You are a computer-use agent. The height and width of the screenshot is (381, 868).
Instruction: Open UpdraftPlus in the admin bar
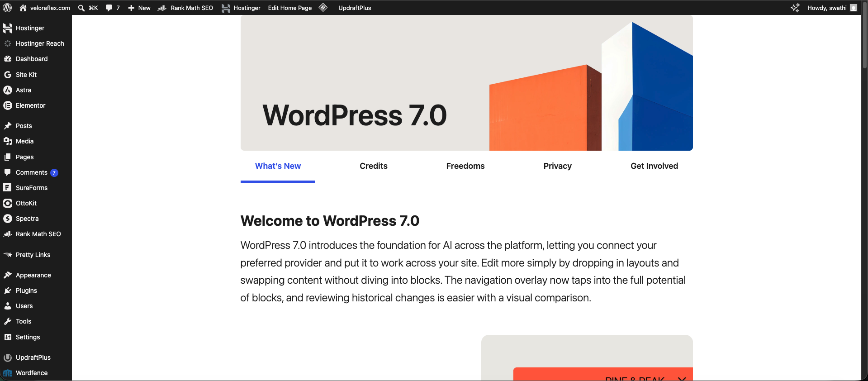(x=355, y=8)
